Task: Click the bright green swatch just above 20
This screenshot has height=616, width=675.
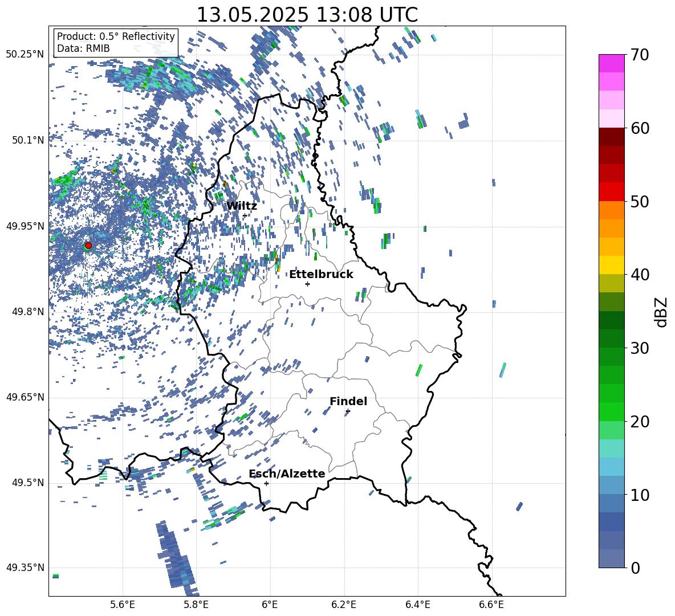Action: coord(611,411)
